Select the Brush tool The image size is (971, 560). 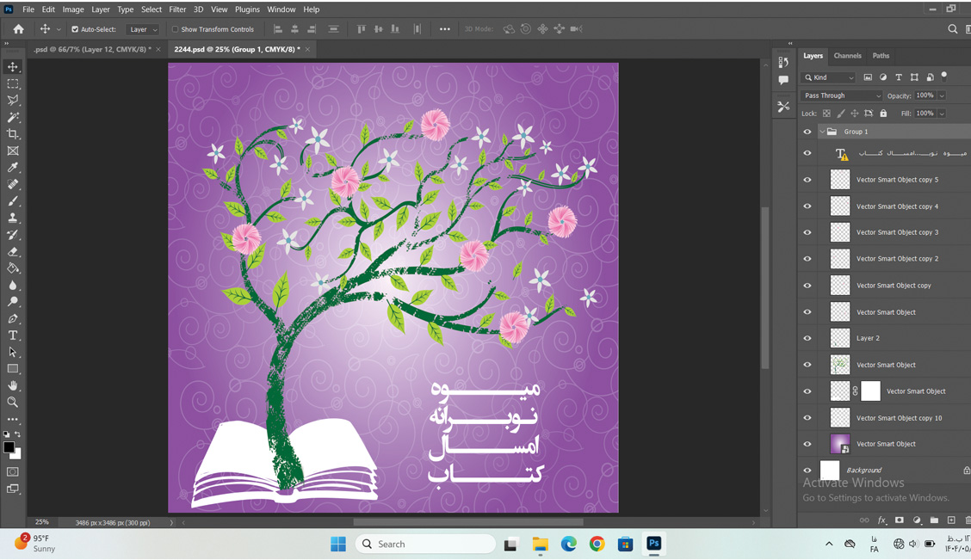click(x=12, y=201)
